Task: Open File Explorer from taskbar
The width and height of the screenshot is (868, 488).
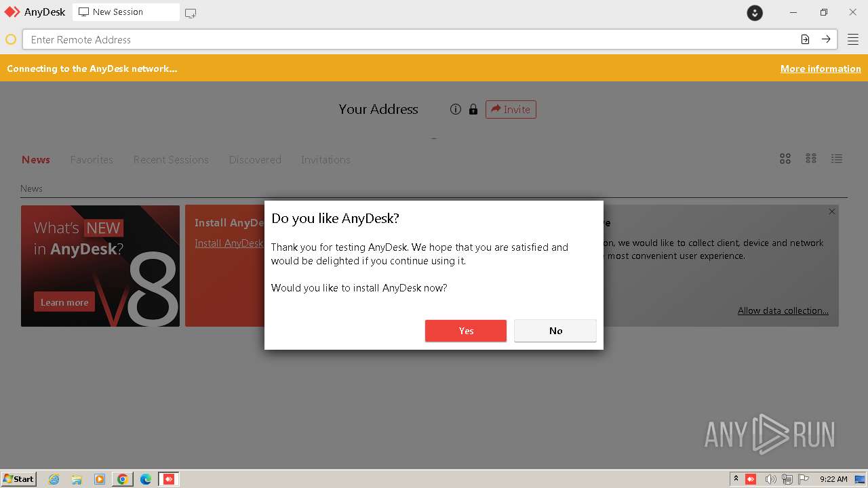Action: click(77, 479)
